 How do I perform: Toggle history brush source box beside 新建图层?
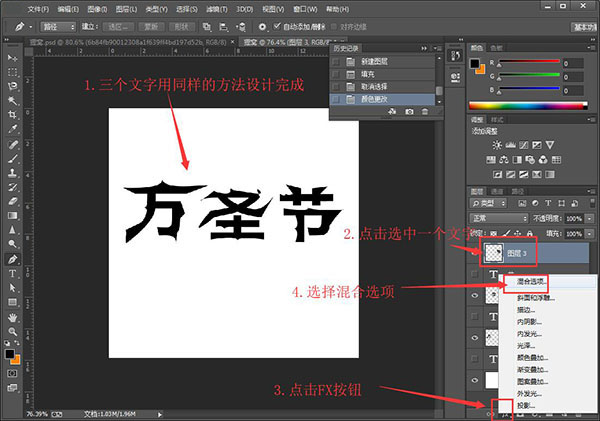pyautogui.click(x=336, y=62)
